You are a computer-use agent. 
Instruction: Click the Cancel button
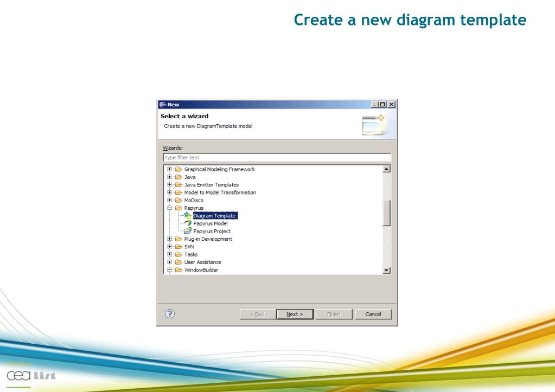coord(373,314)
